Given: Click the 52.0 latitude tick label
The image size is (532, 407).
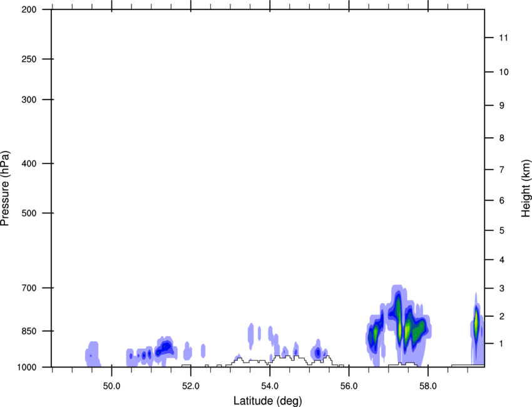Looking at the screenshot, I should coord(191,386).
